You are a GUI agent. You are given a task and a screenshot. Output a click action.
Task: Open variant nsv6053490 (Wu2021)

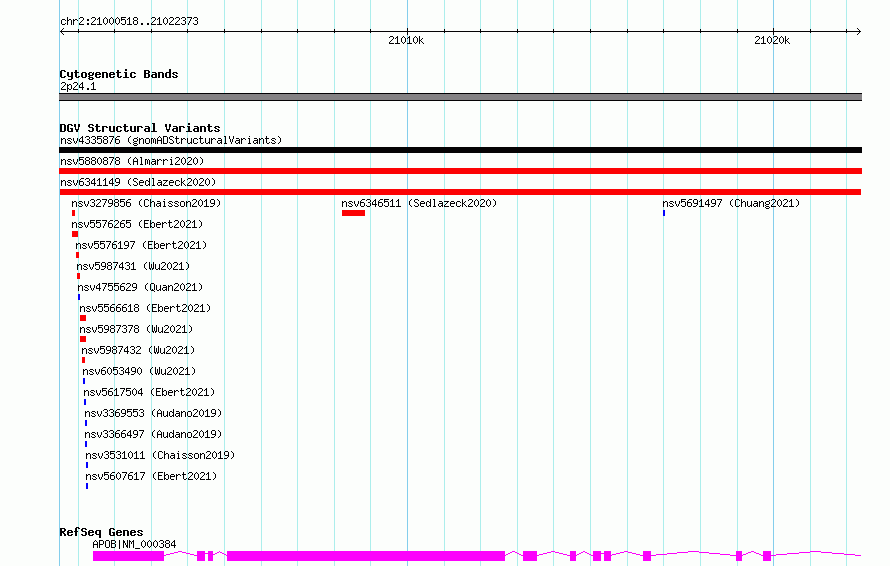139,371
